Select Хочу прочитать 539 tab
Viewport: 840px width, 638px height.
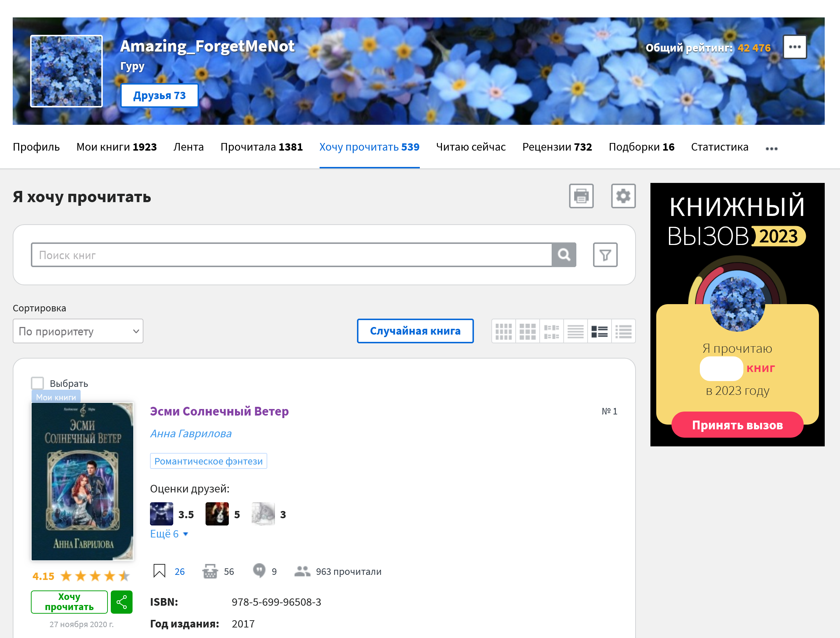click(x=369, y=147)
